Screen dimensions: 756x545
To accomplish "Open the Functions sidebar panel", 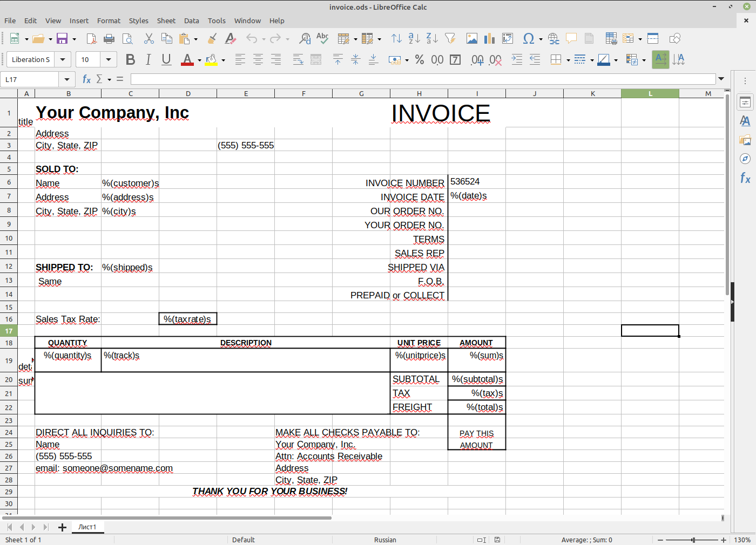I will coord(745,178).
